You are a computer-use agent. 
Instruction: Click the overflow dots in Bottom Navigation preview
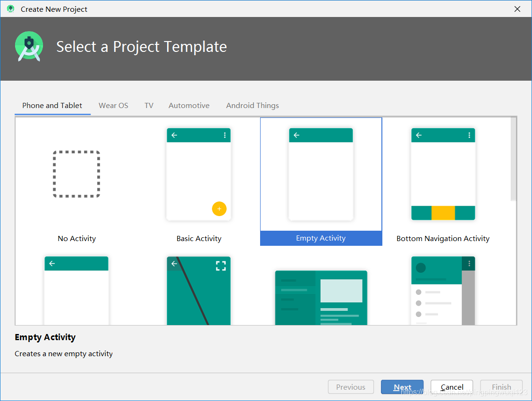click(x=469, y=135)
